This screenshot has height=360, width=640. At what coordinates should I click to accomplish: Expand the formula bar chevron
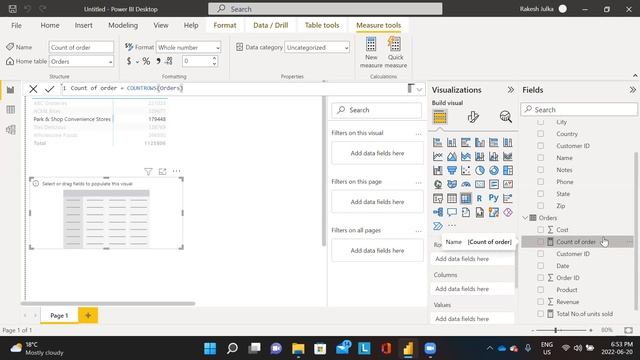pos(419,89)
